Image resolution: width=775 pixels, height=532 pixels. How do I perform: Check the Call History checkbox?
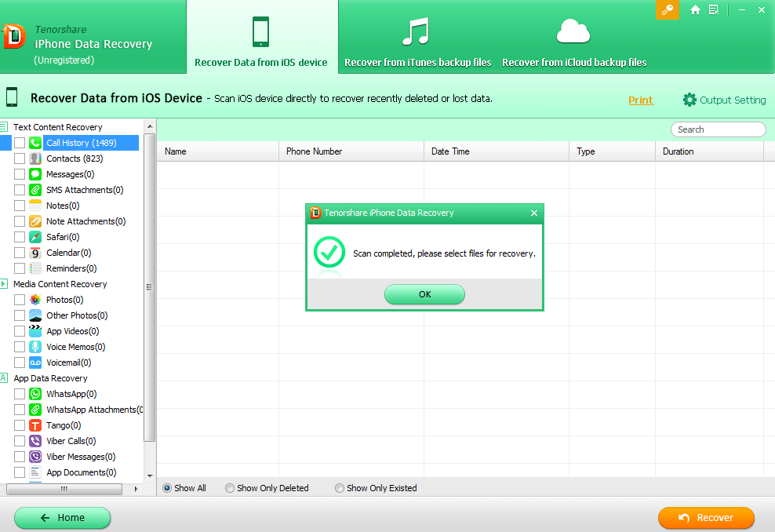coord(20,143)
